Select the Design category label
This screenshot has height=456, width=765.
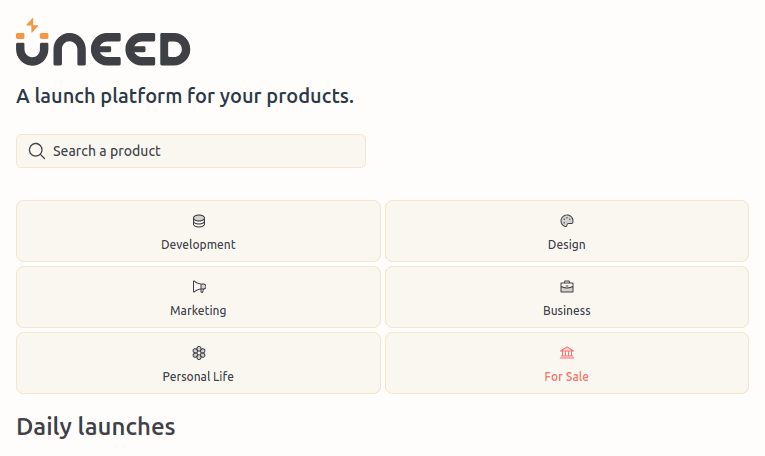pos(567,244)
